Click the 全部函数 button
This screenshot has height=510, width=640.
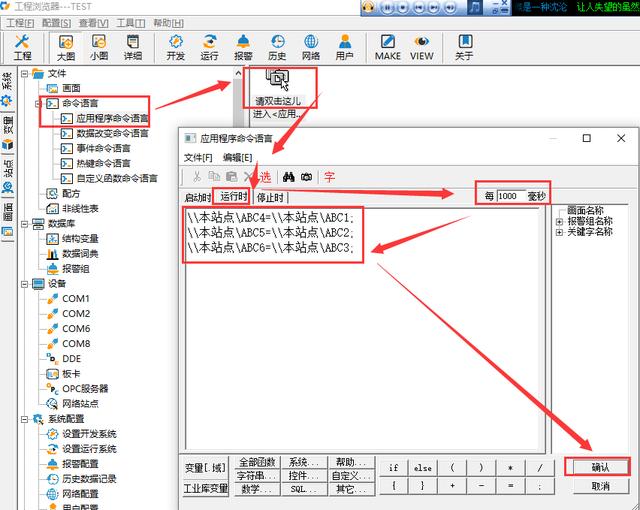point(258,462)
